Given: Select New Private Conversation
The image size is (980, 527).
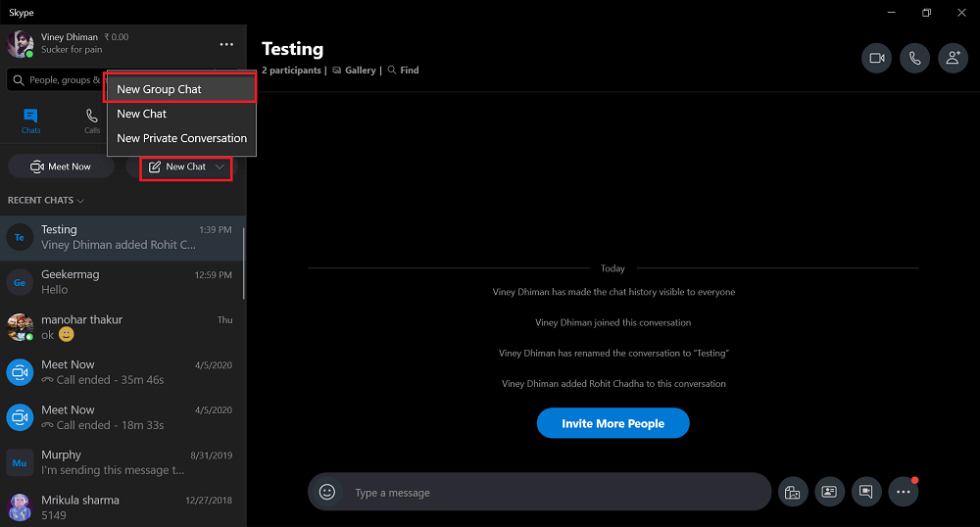Looking at the screenshot, I should click(181, 138).
